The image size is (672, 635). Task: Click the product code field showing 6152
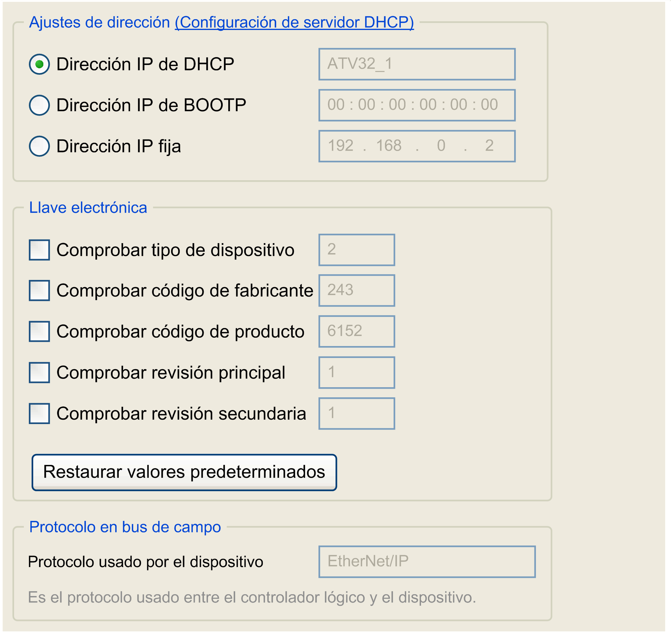pos(356,331)
